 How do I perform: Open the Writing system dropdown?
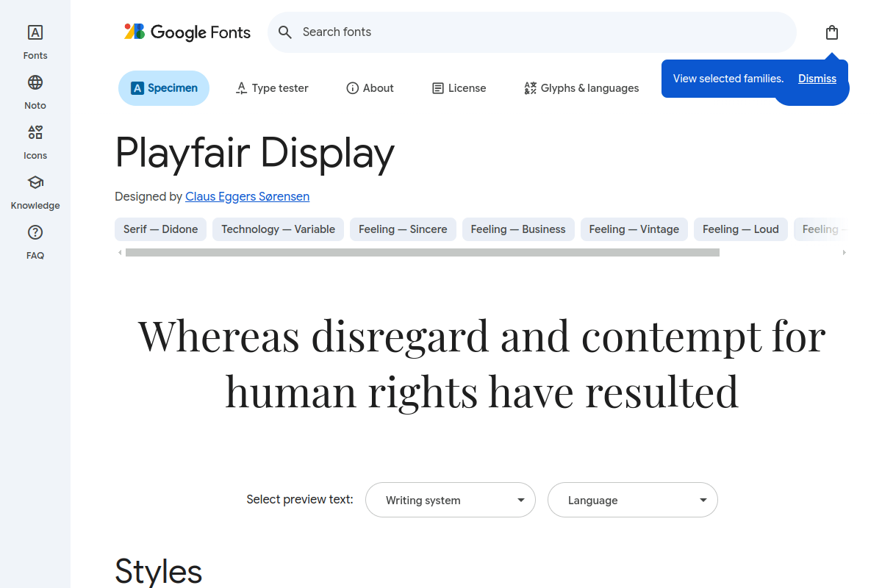click(450, 500)
